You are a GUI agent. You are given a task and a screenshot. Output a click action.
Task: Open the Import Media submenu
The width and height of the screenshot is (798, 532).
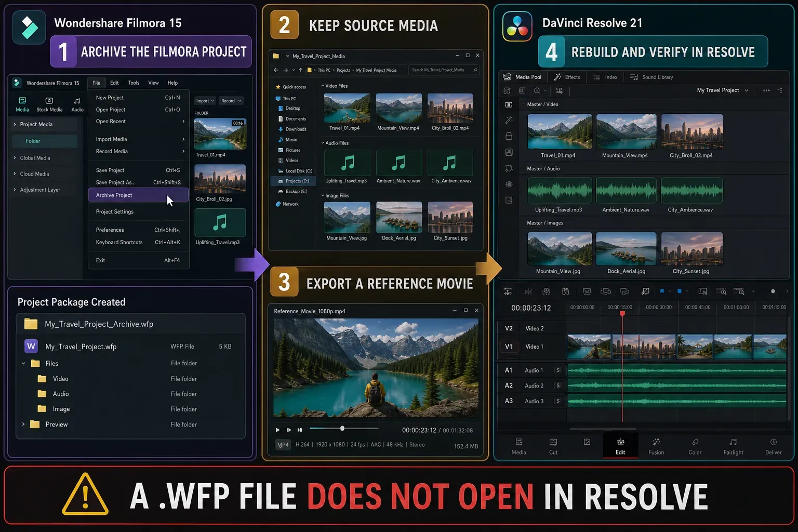click(x=138, y=139)
